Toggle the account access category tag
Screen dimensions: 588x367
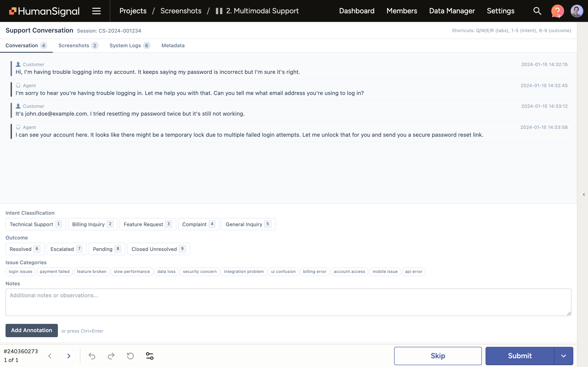[349, 272]
